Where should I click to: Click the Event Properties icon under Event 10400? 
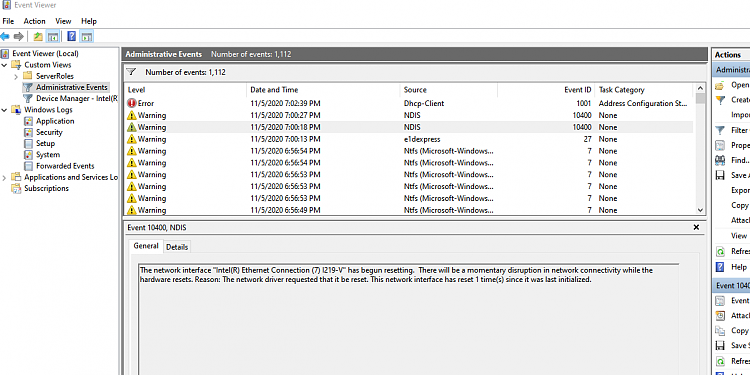tap(720, 301)
